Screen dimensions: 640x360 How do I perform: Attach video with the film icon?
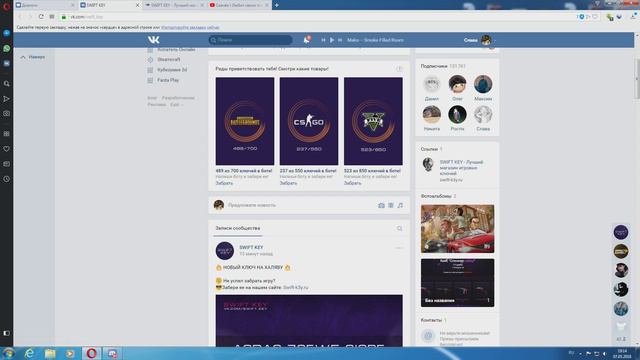click(391, 205)
